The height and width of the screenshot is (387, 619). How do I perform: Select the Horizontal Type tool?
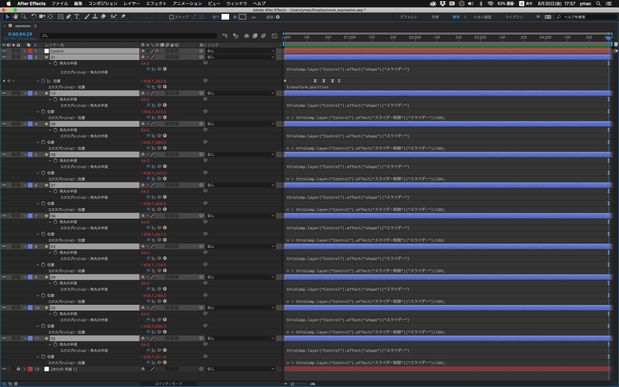click(77, 17)
